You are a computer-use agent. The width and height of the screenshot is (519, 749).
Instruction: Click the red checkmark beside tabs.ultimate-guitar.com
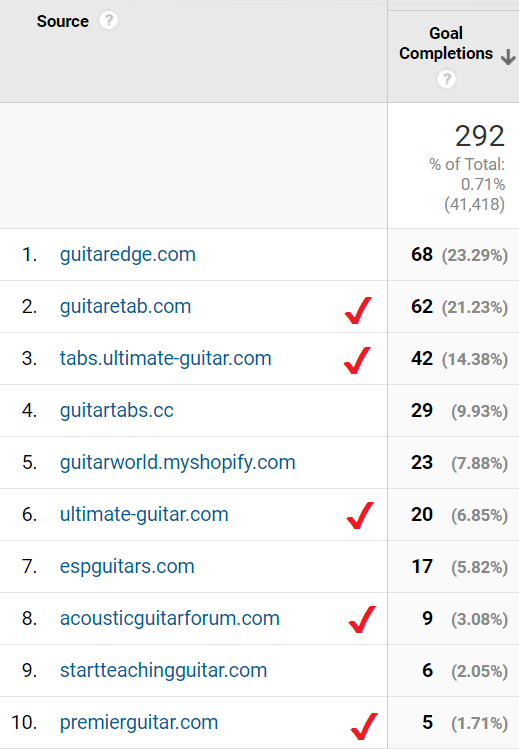point(357,360)
